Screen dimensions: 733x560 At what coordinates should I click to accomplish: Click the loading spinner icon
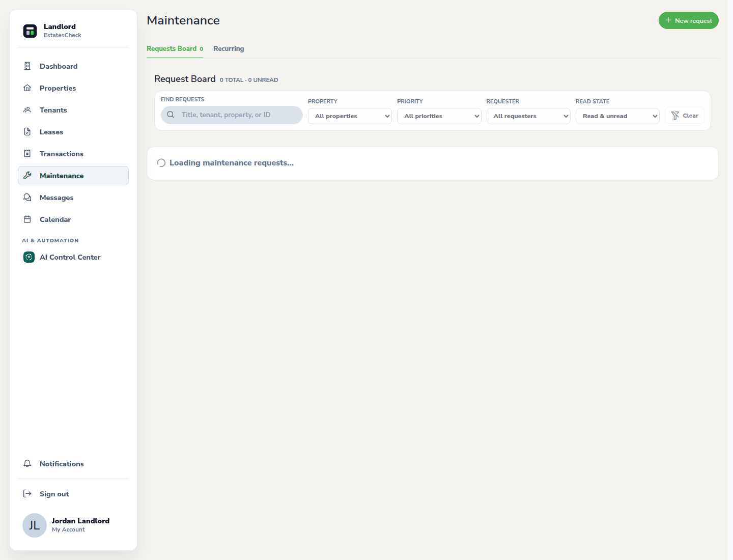click(161, 163)
